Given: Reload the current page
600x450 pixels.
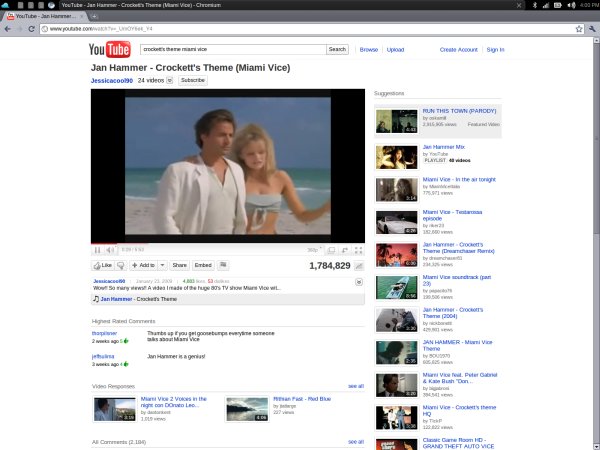Looking at the screenshot, I should point(31,29).
